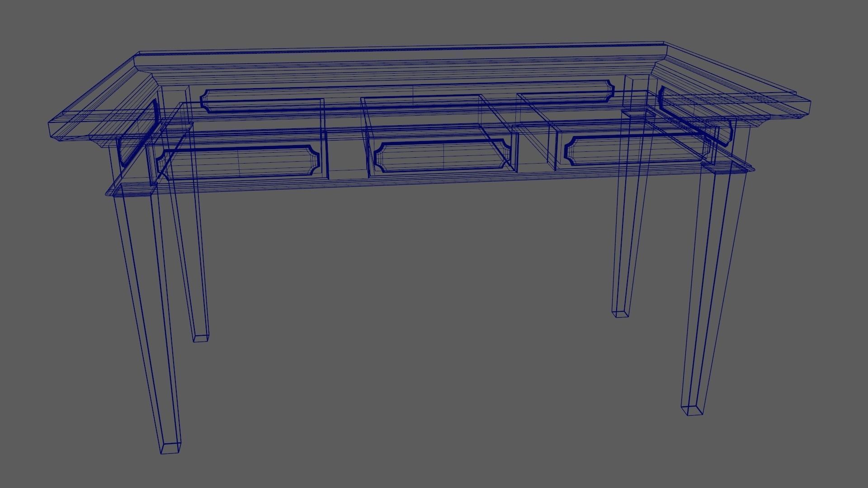The height and width of the screenshot is (488, 868).
Task: Select the long back apron decorative panel
Action: (x=408, y=96)
